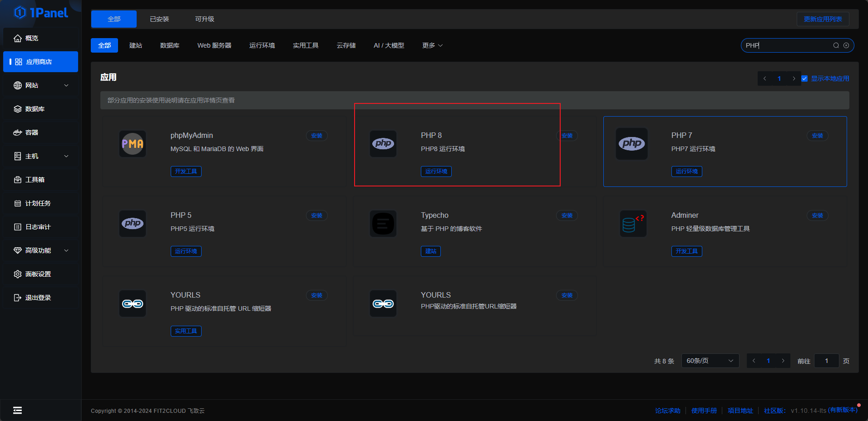Go to next page in top pager
The height and width of the screenshot is (421, 868).
point(794,78)
